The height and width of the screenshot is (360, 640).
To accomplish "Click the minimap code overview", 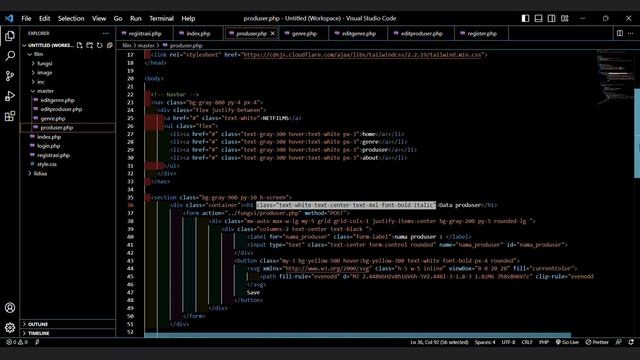I will click(615, 77).
